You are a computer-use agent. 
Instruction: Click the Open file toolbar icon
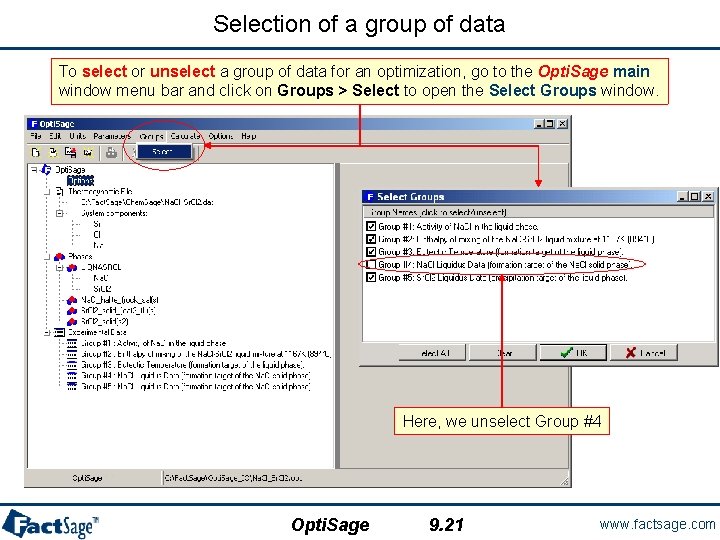click(x=53, y=152)
